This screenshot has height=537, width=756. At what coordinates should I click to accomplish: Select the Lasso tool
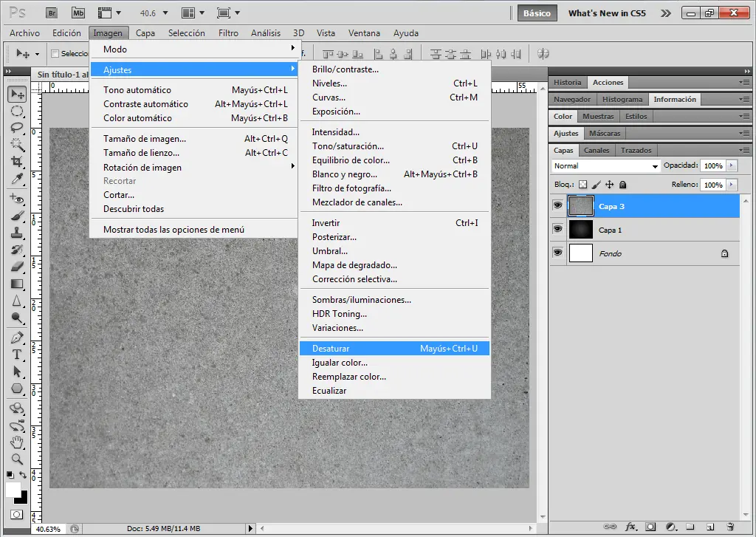17,127
